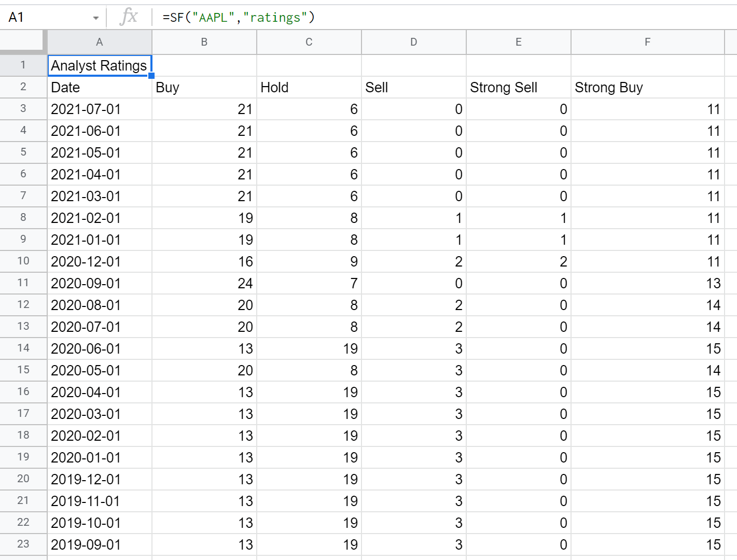Screen dimensions: 737x560
Task: Select the date cell 2020-09-01
Action: (100, 284)
